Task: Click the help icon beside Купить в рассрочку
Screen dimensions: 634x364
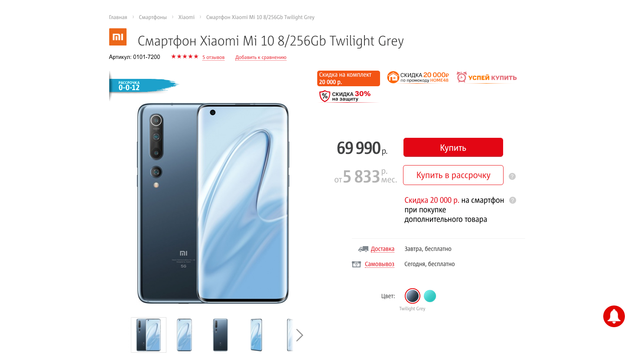Action: point(512,176)
